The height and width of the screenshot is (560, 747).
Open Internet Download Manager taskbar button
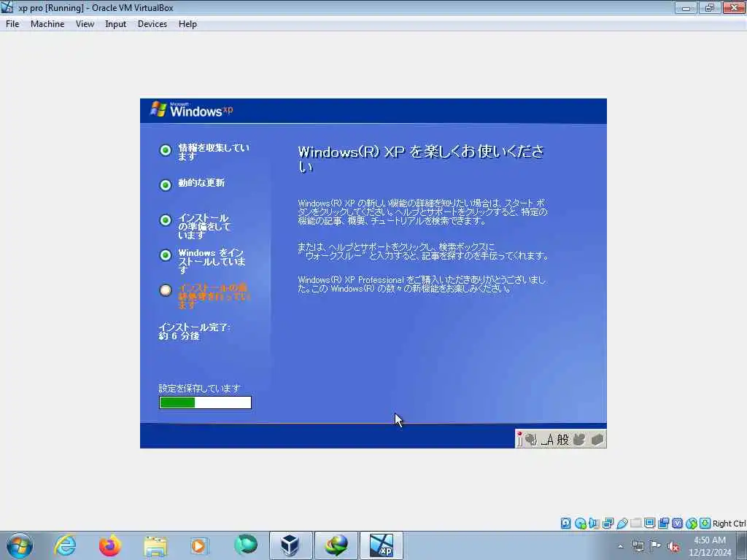pos(336,545)
